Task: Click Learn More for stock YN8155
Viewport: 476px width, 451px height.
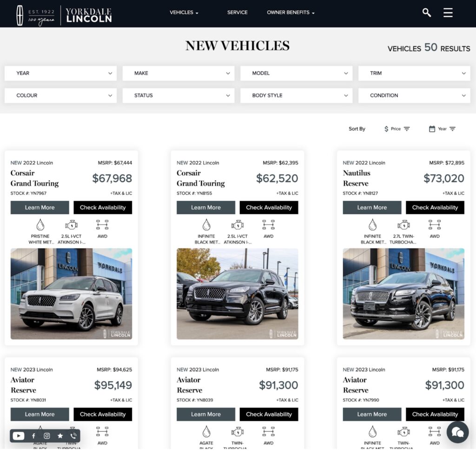Action: point(206,207)
